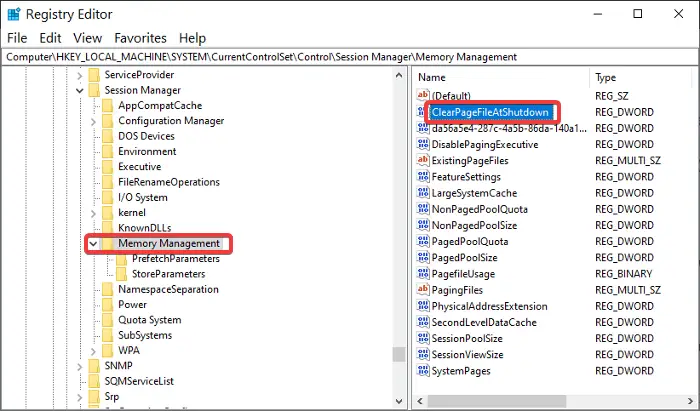Select the KnownDLLs tree item

click(x=144, y=228)
